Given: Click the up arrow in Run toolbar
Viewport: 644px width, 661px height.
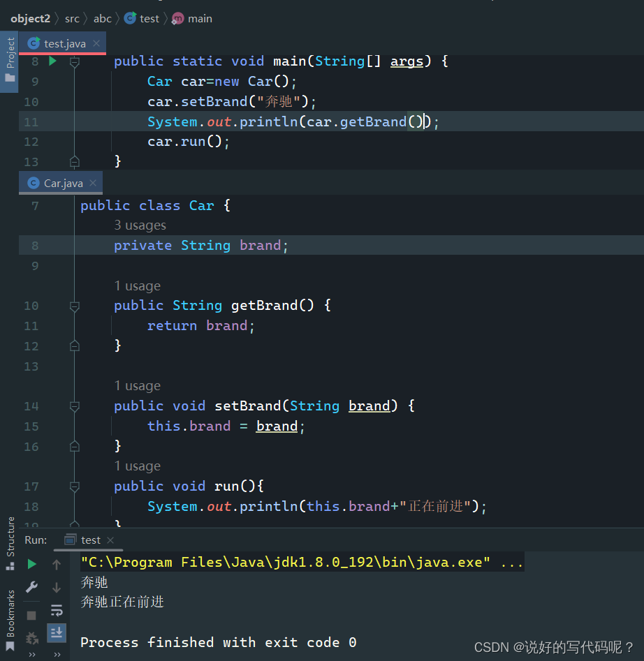Looking at the screenshot, I should tap(57, 564).
